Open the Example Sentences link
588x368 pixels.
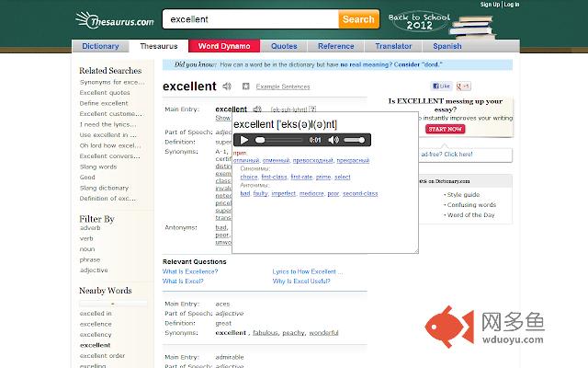[x=283, y=86]
